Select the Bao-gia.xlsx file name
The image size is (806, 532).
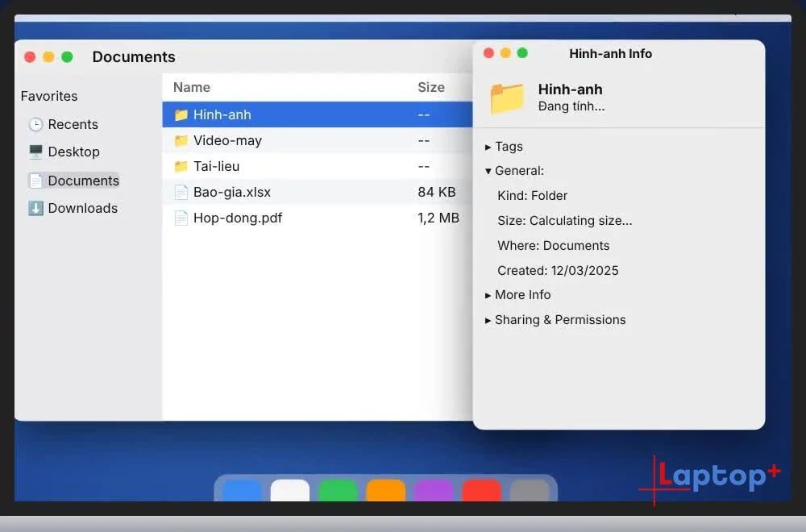click(x=232, y=192)
